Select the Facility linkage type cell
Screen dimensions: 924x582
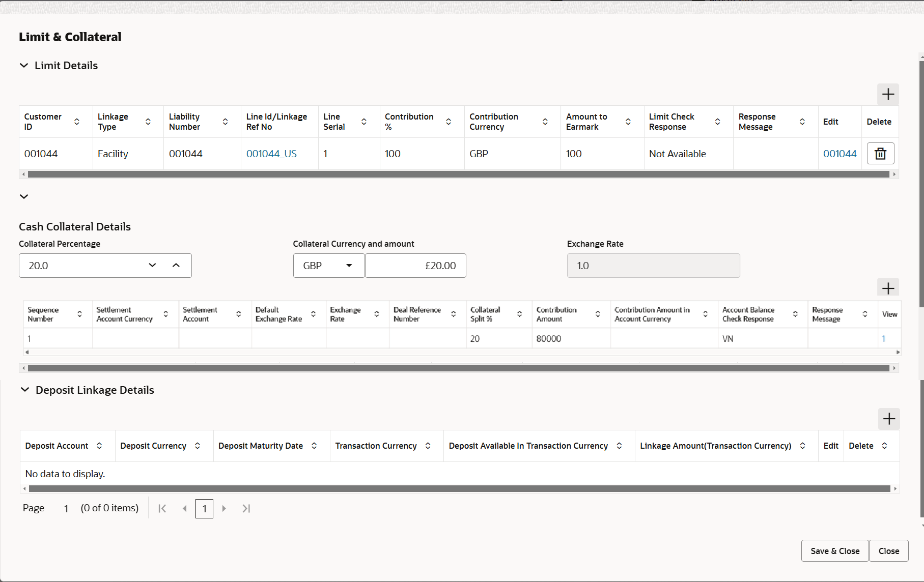click(128, 154)
